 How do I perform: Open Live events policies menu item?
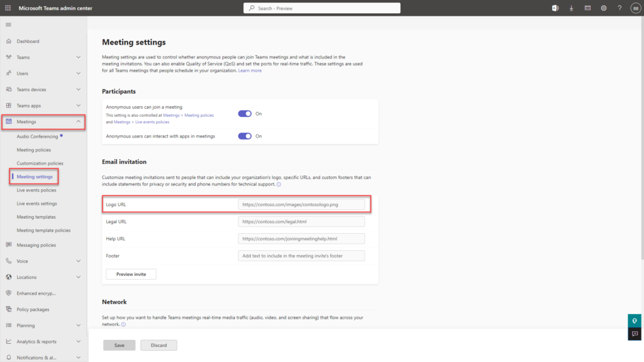click(36, 190)
